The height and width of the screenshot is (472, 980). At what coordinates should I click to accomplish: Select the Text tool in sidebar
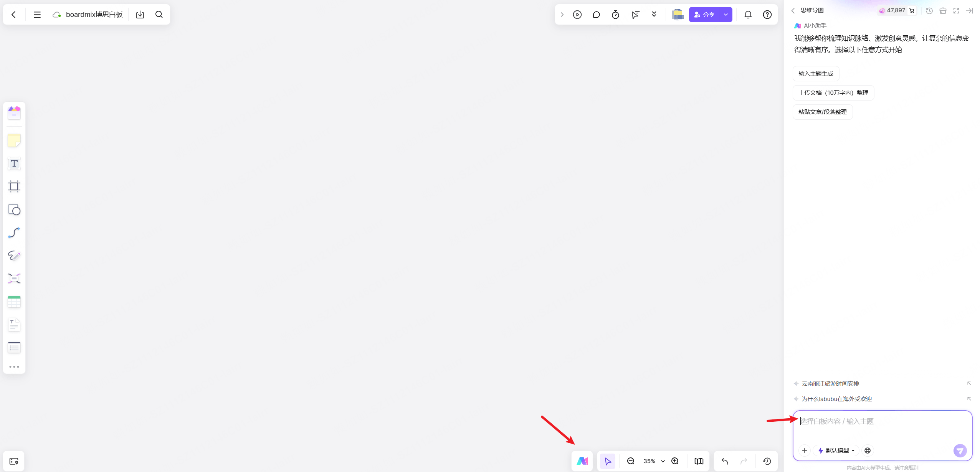14,164
